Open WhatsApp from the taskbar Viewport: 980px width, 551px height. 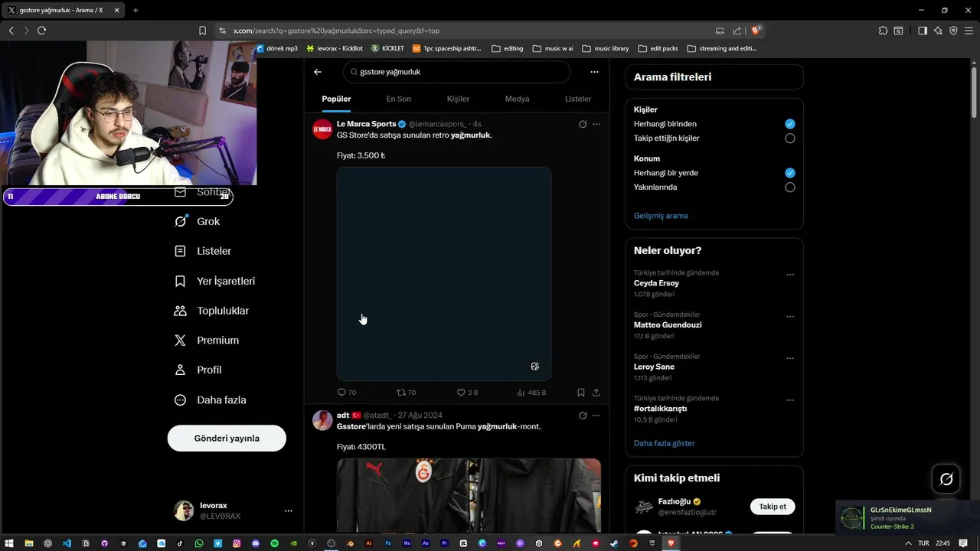pyautogui.click(x=199, y=543)
